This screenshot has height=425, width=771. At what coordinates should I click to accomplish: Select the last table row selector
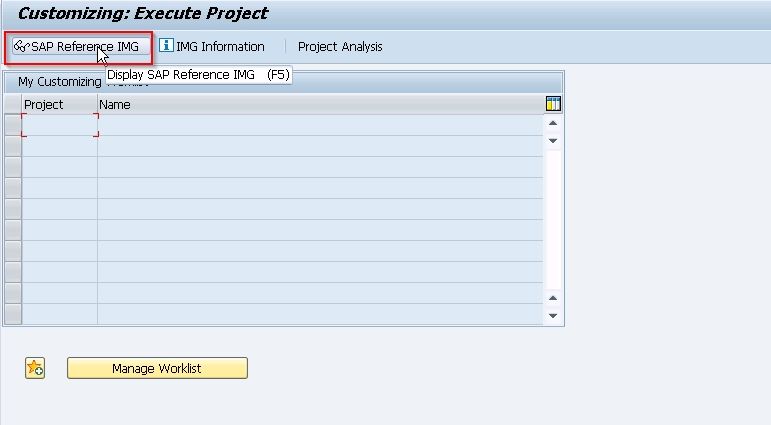[x=13, y=314]
